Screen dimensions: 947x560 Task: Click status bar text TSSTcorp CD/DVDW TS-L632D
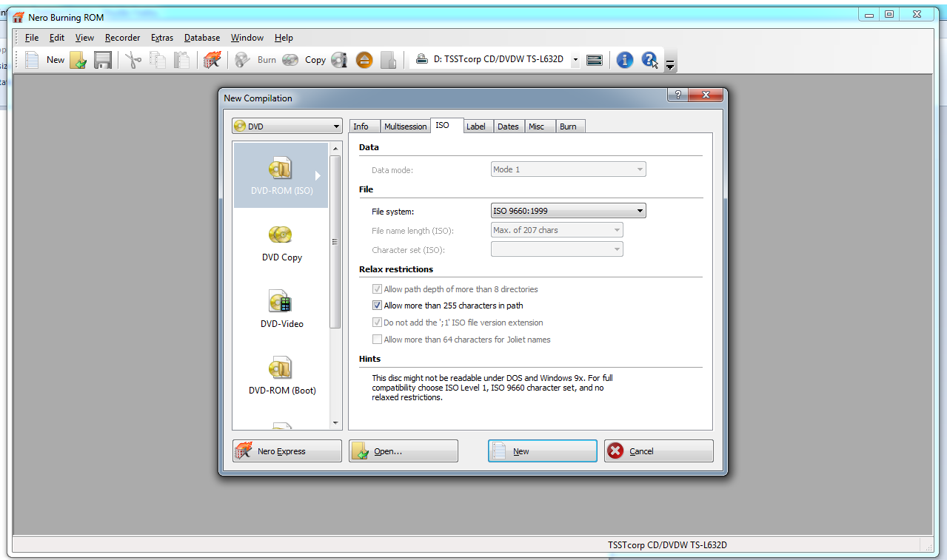click(667, 545)
